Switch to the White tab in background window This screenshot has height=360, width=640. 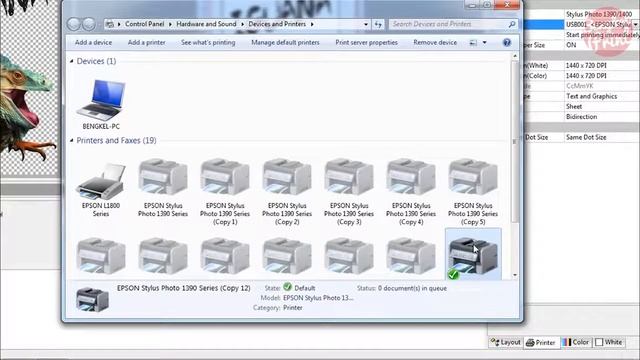[609, 342]
